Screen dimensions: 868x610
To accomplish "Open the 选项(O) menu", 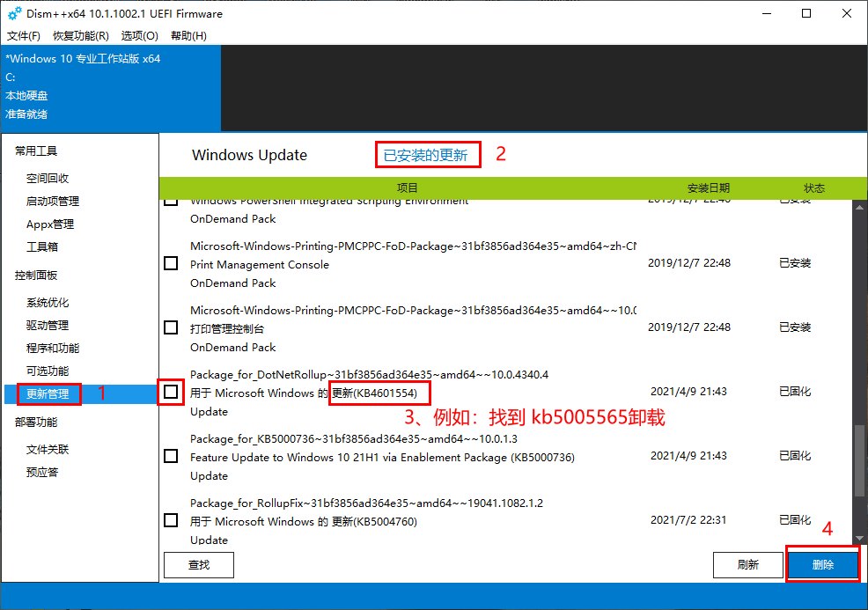I will [139, 36].
